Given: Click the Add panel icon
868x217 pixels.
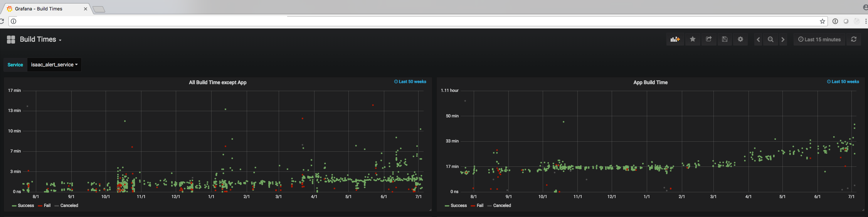Looking at the screenshot, I should (x=675, y=39).
